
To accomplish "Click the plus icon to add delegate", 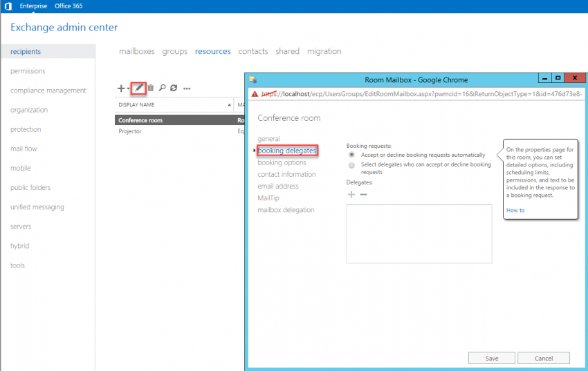I will pos(351,195).
